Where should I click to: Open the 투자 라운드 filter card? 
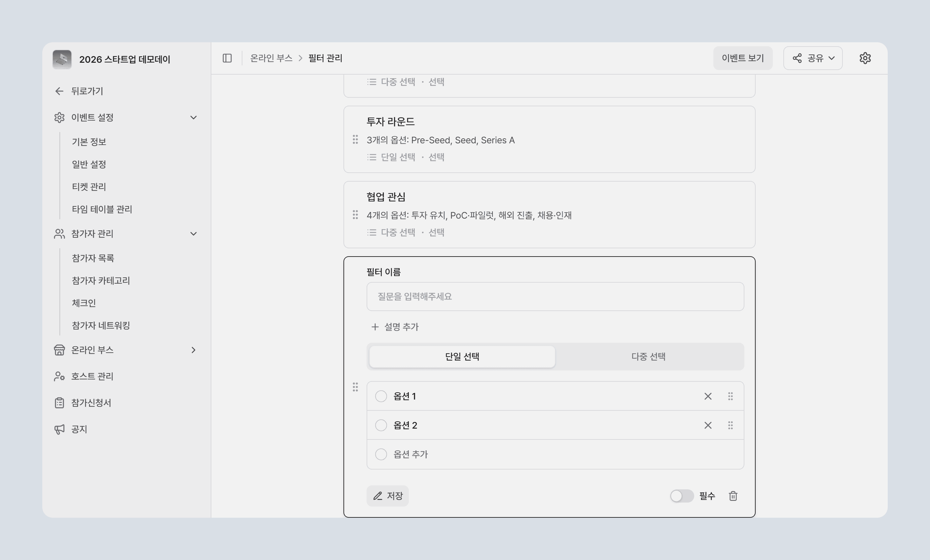(549, 139)
